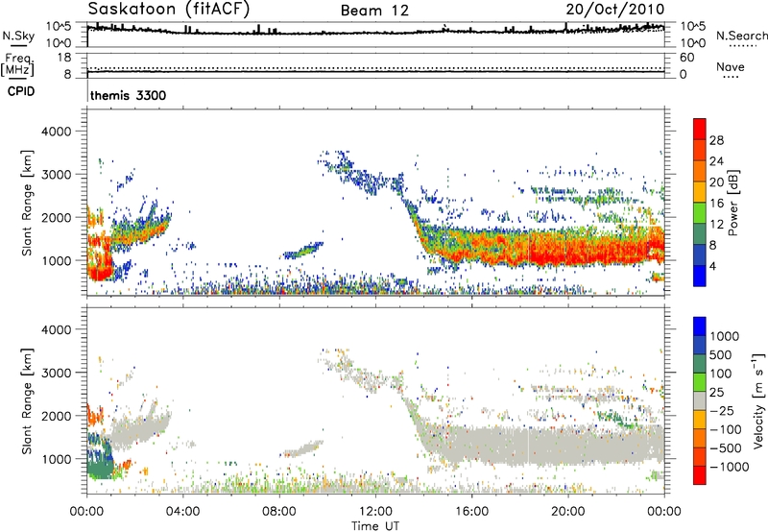Select the Freq. [MHz] axis label
The height and width of the screenshot is (532, 768).
pos(17,65)
